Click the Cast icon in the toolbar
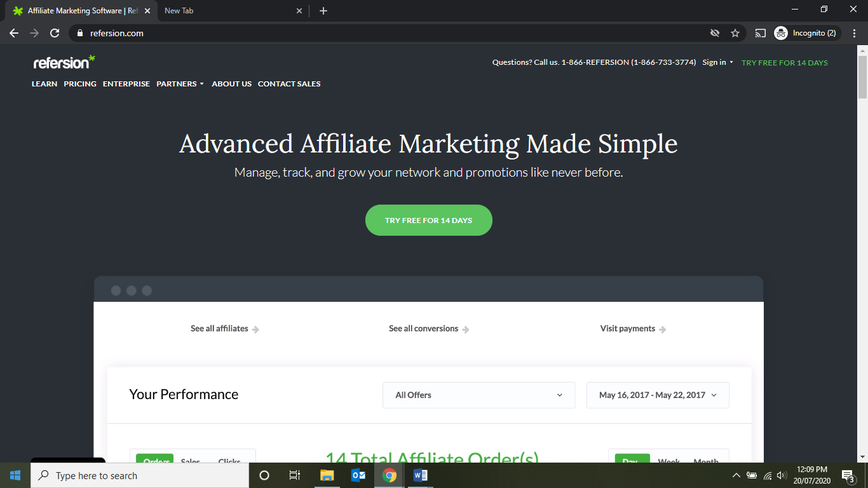The width and height of the screenshot is (868, 488). point(761,33)
